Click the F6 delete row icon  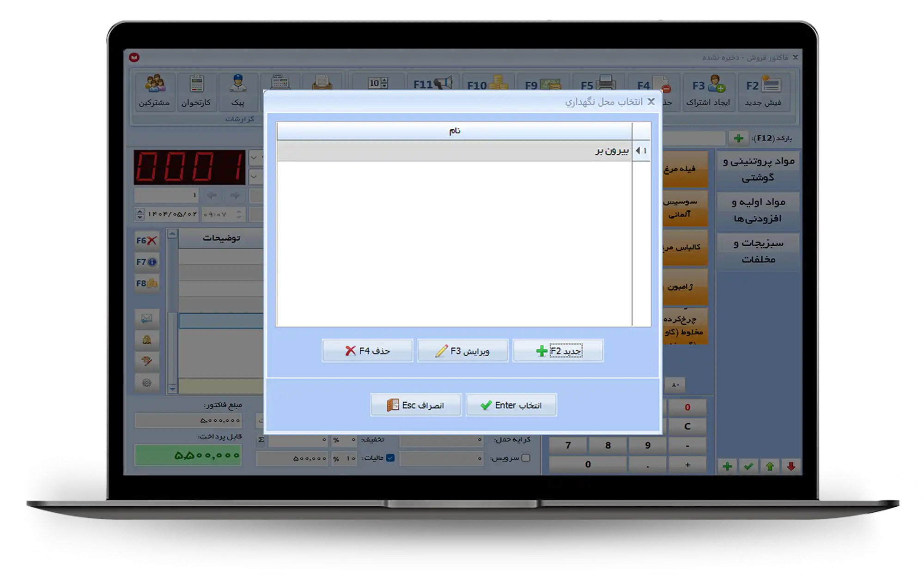pos(146,241)
